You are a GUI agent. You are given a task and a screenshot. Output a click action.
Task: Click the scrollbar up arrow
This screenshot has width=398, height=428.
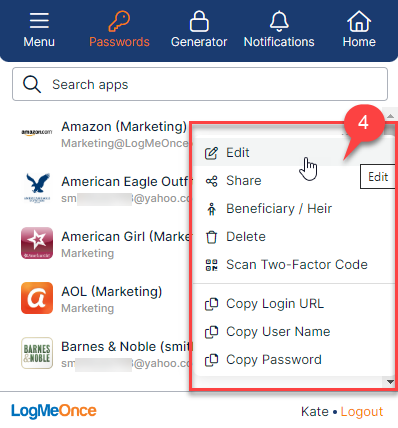coord(390,116)
